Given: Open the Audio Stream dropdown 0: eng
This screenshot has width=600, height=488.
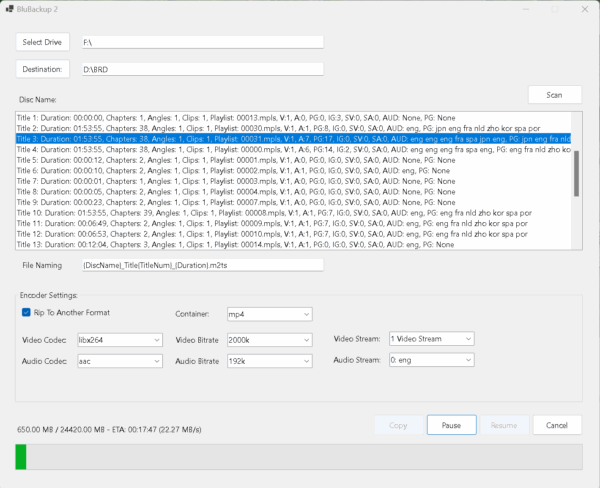Looking at the screenshot, I should 432,360.
